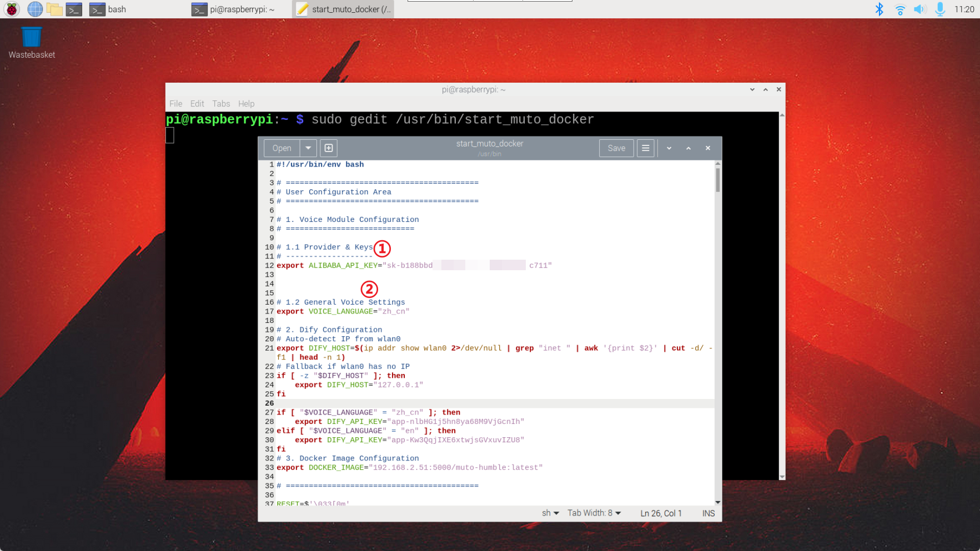This screenshot has width=980, height=551.
Task: Toggle the INS insert mode indicator
Action: [x=708, y=513]
